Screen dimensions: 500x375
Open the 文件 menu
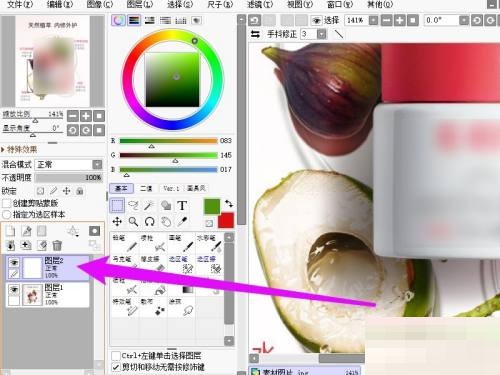pos(20,5)
